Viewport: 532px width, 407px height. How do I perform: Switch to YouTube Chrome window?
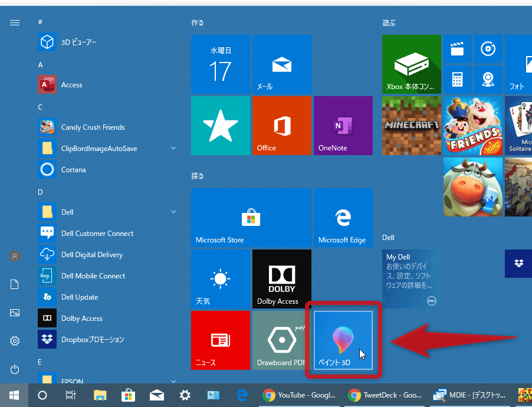coord(299,395)
